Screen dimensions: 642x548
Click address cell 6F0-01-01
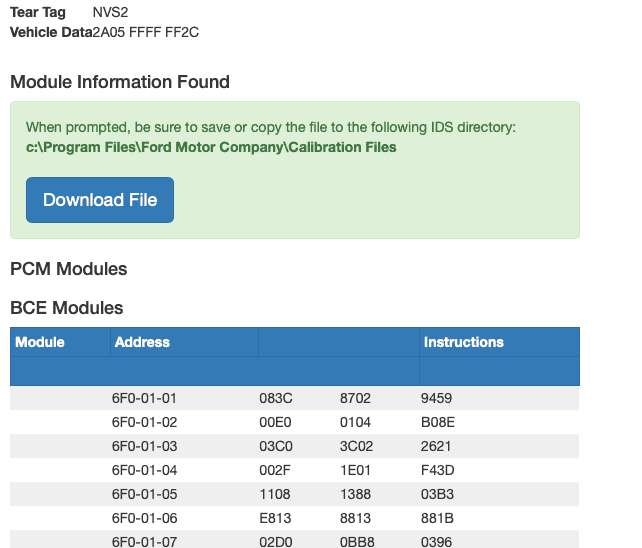click(144, 398)
